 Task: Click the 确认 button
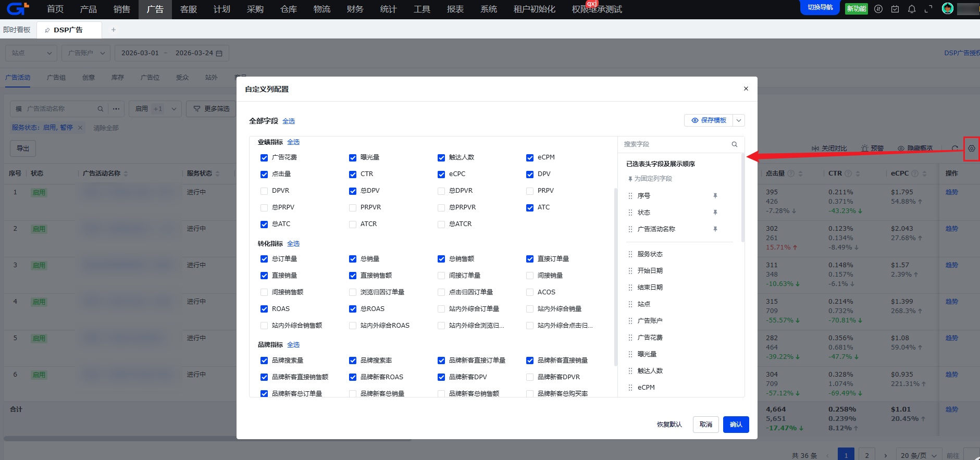[736, 425]
